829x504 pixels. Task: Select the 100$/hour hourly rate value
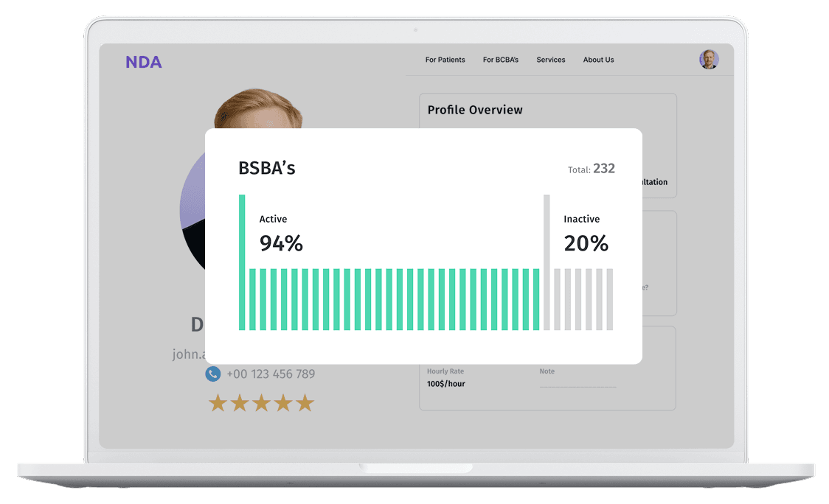click(446, 384)
